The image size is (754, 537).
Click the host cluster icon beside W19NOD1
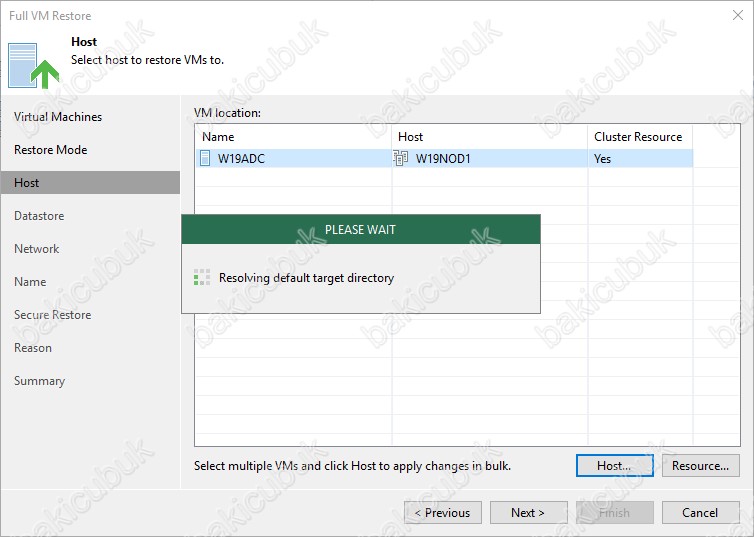pos(401,158)
